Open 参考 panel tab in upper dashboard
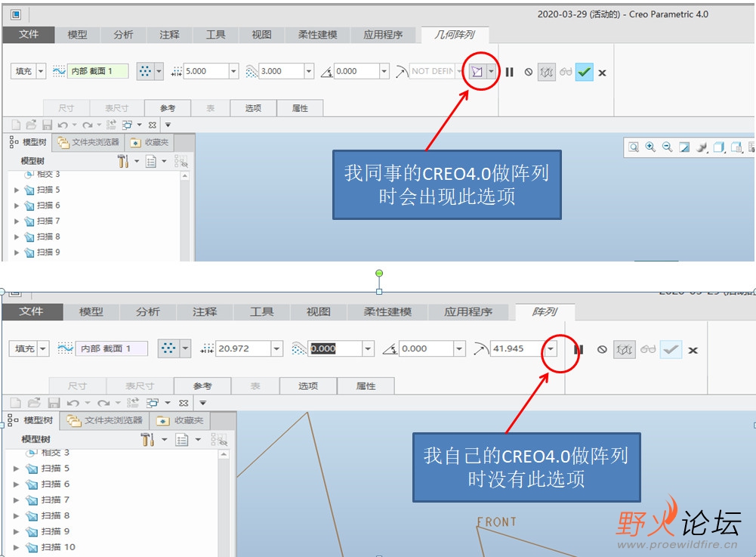This screenshot has width=756, height=557. click(x=168, y=108)
